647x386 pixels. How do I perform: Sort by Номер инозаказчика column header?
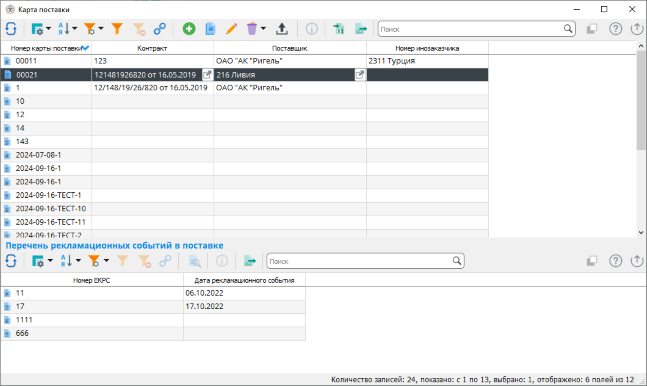[427, 48]
